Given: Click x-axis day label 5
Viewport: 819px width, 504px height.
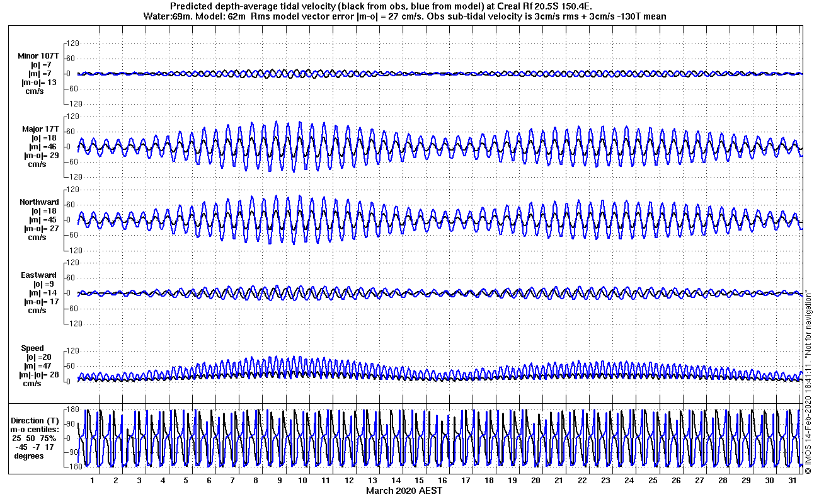Looking at the screenshot, I should click(185, 481).
